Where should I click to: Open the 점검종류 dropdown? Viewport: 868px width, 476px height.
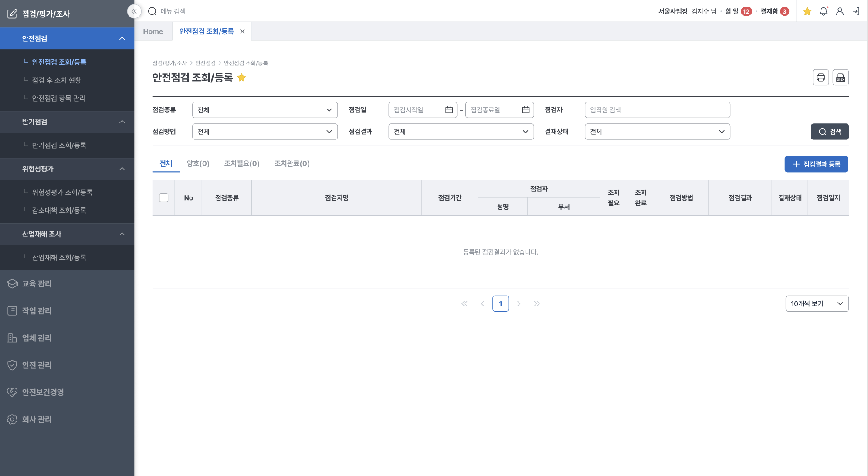[264, 110]
